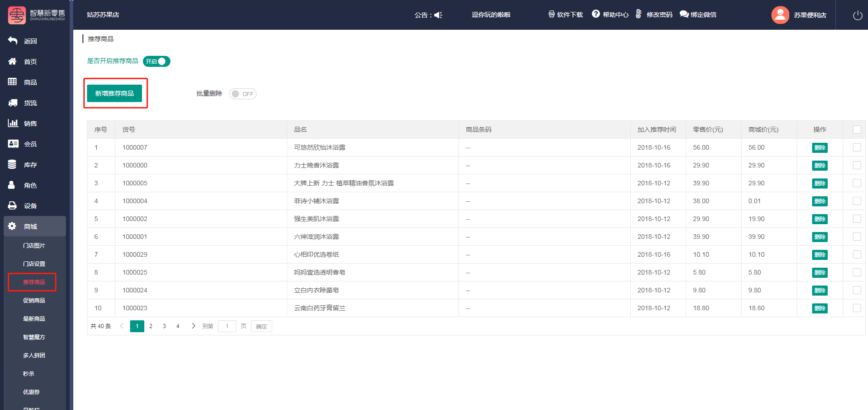Open 最新商品 submenu item
This screenshot has height=410, width=868.
(34, 319)
